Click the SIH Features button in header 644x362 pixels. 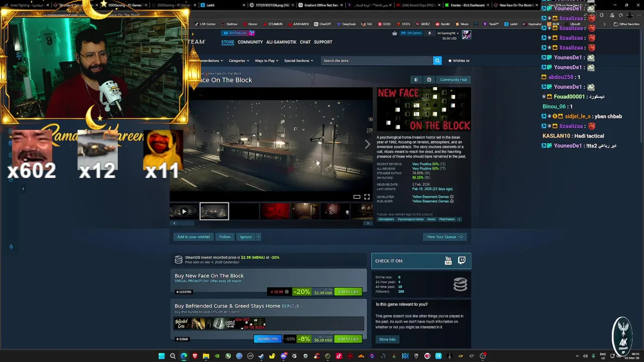tap(238, 33)
